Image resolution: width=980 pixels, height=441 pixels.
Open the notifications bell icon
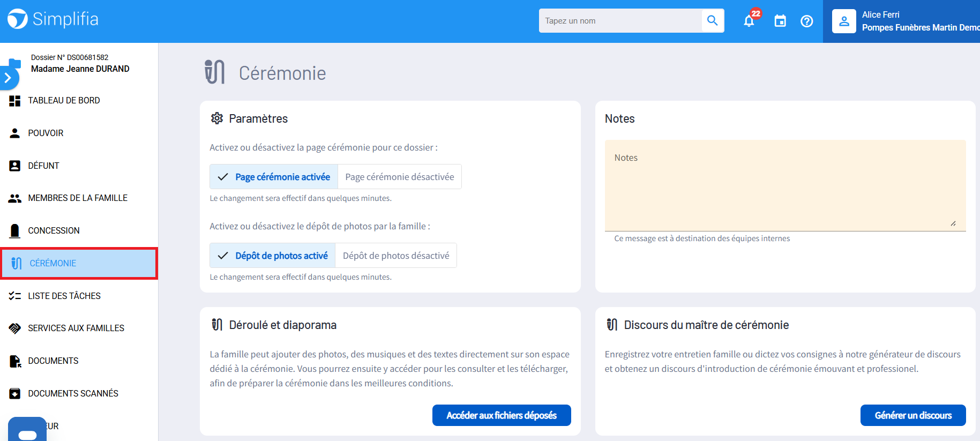click(749, 21)
